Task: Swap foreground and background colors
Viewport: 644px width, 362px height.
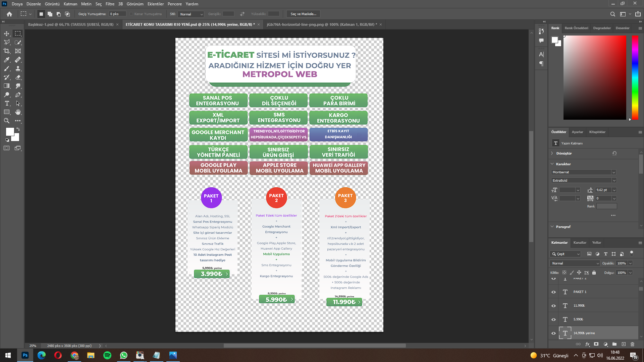Action: click(x=18, y=129)
